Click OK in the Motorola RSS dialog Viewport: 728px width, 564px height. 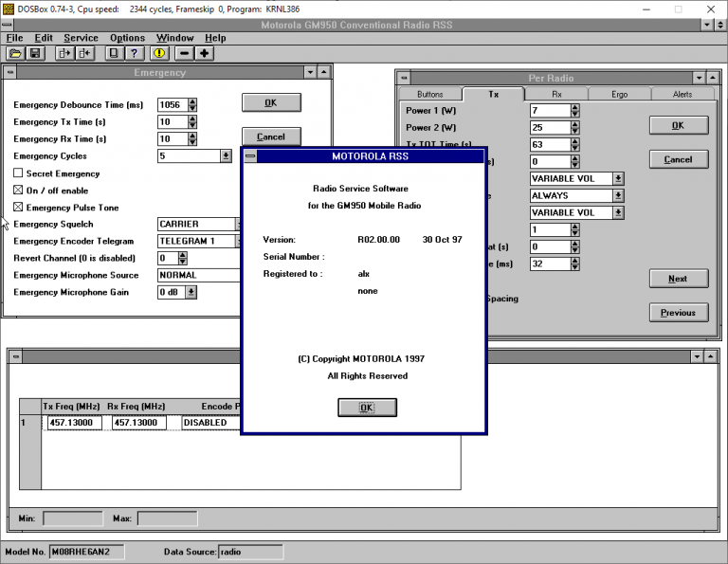[x=367, y=408]
